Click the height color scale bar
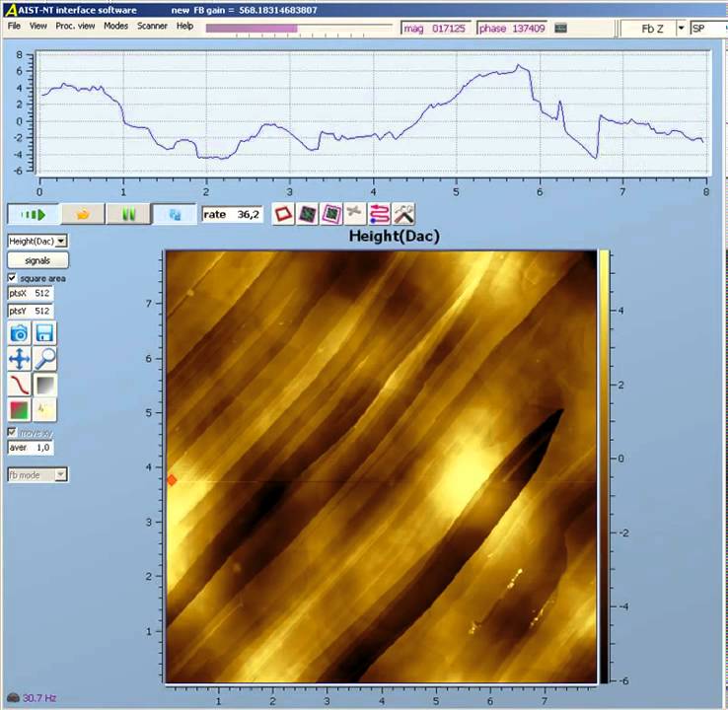Screen dimensions: 728x710 604,466
